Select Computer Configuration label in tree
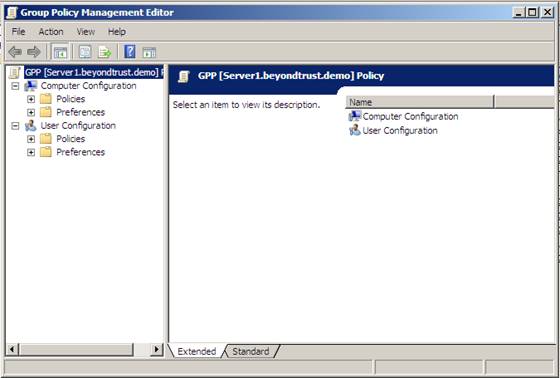This screenshot has width=560, height=378. 88,86
